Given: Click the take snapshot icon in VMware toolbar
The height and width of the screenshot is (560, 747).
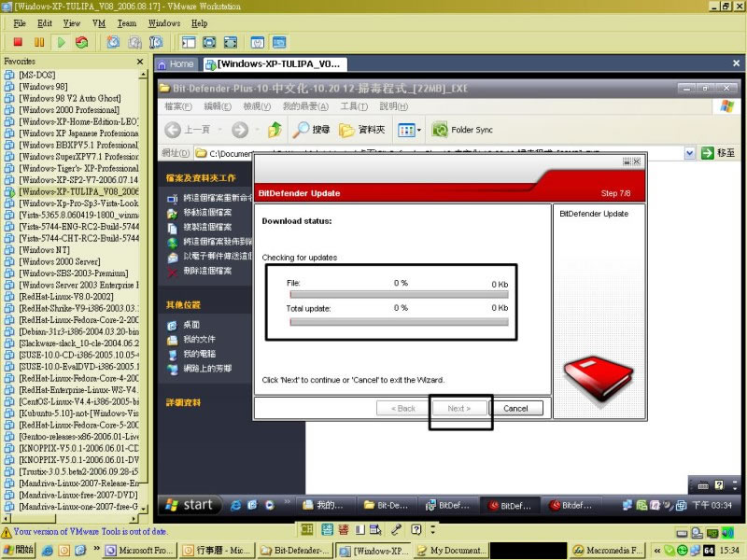Looking at the screenshot, I should pyautogui.click(x=113, y=42).
